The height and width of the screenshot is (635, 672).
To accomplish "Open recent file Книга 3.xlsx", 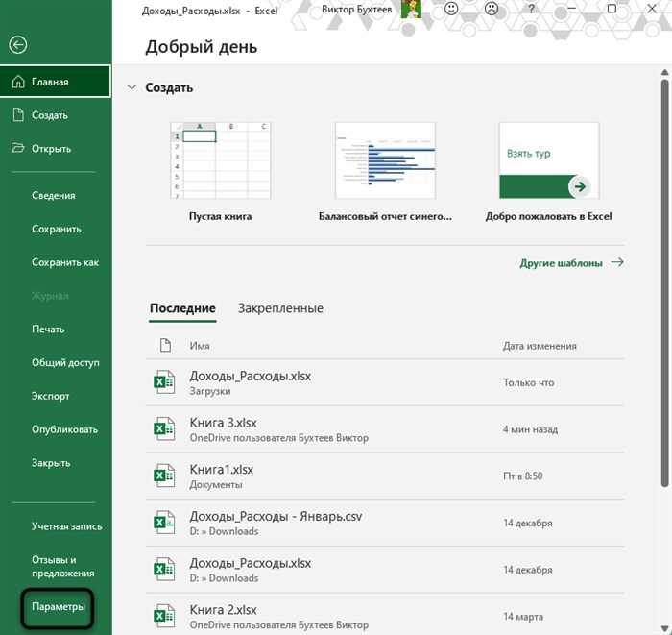I will click(x=385, y=429).
